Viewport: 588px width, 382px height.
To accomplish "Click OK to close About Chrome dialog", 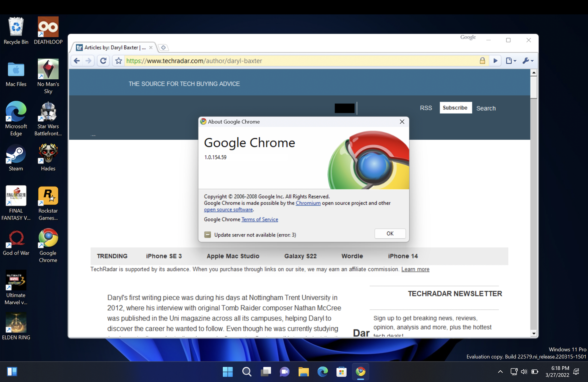I will coord(389,233).
